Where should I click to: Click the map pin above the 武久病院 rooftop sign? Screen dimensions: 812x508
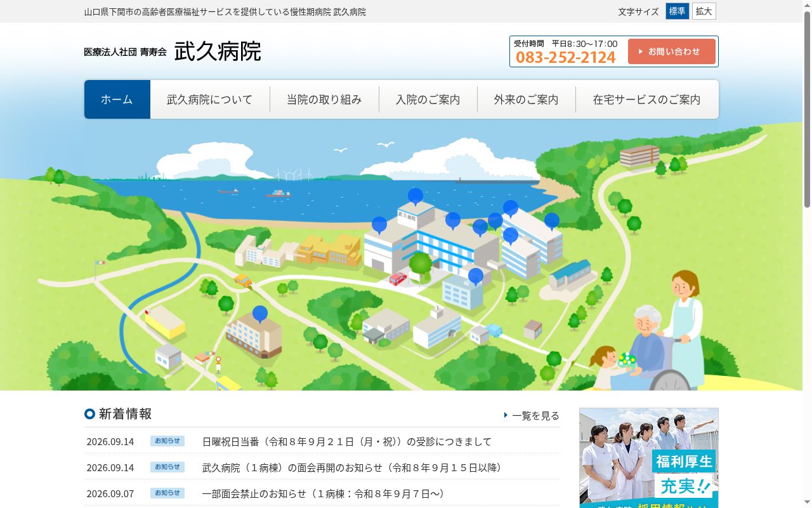pyautogui.click(x=416, y=196)
